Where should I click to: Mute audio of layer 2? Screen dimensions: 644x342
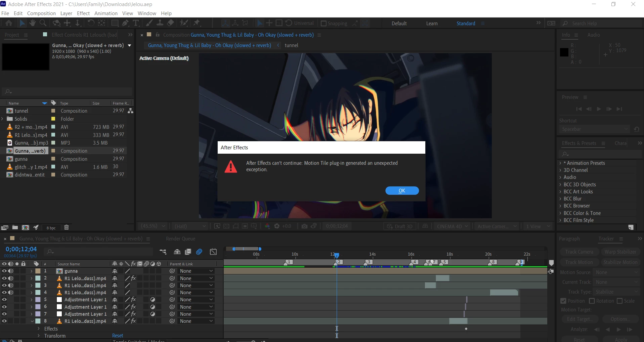coord(11,278)
